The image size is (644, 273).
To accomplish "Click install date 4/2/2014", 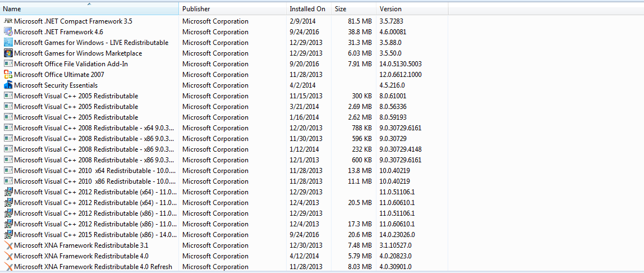I will [303, 85].
